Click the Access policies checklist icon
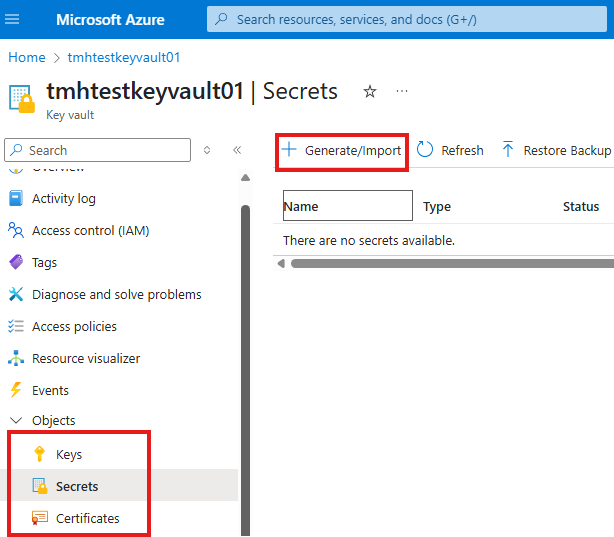 tap(16, 326)
